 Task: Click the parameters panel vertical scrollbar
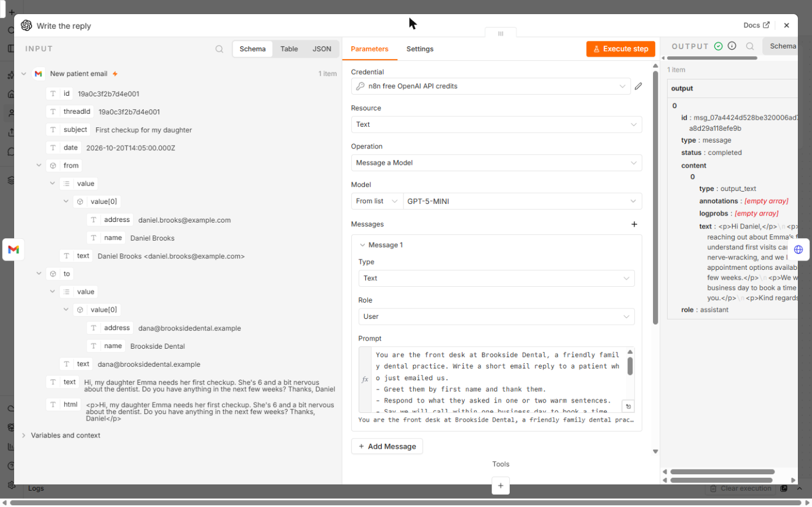pyautogui.click(x=655, y=197)
